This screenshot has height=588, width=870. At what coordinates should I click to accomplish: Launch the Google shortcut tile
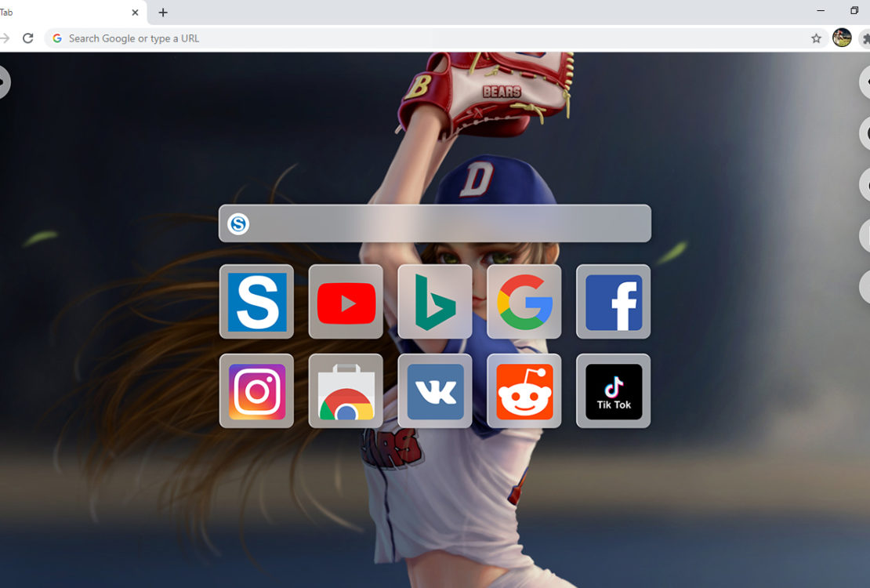point(524,302)
